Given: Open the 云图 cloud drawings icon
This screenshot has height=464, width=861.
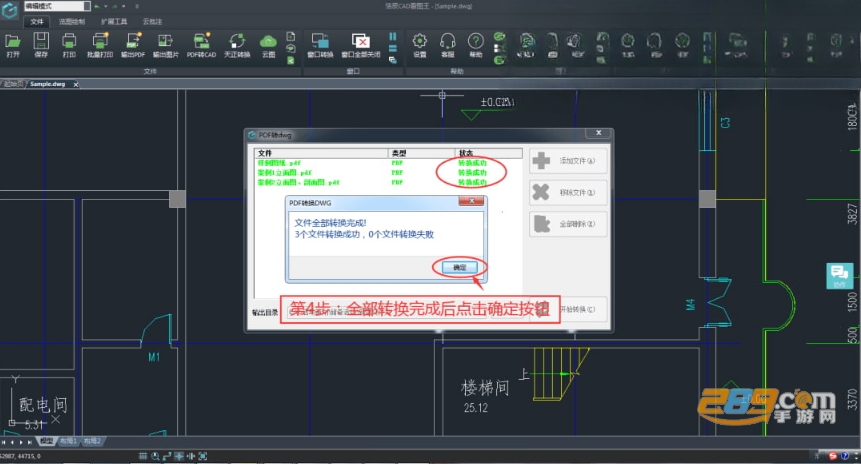Looking at the screenshot, I should pyautogui.click(x=268, y=44).
